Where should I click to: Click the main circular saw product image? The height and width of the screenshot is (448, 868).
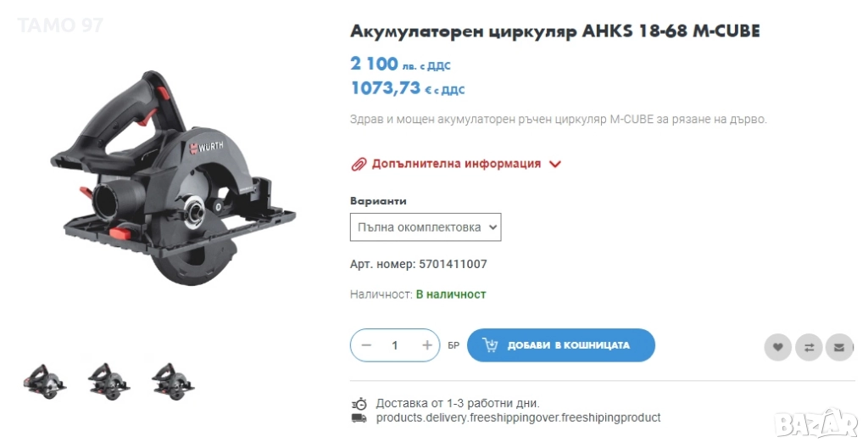point(173,178)
